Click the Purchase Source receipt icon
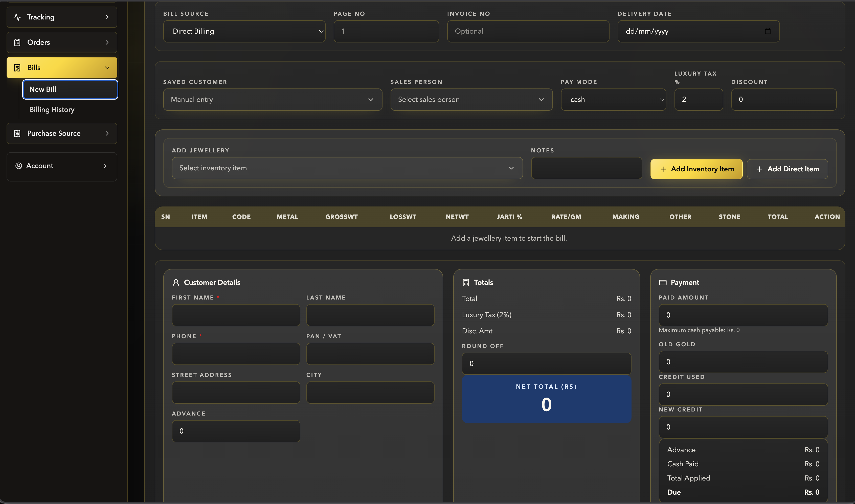The width and height of the screenshot is (855, 504). tap(17, 133)
